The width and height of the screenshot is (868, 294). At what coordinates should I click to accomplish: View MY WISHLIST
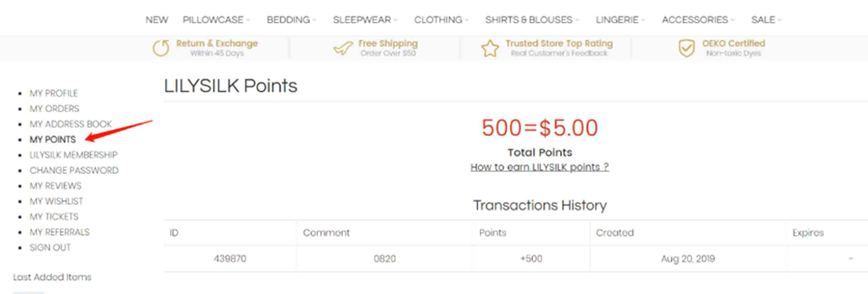(x=56, y=201)
